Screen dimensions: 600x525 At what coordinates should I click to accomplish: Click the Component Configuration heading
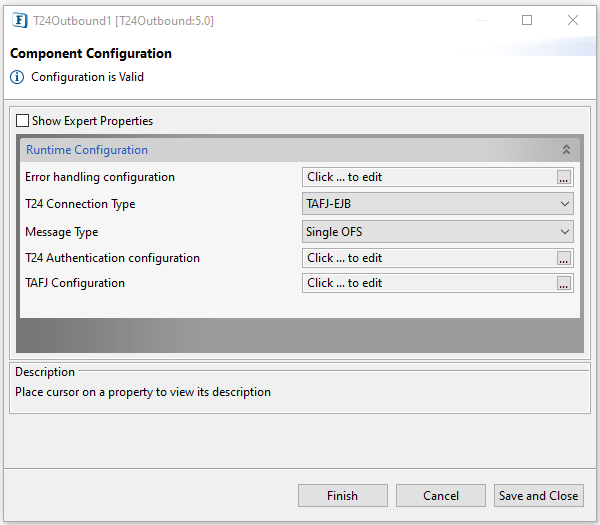tap(91, 54)
